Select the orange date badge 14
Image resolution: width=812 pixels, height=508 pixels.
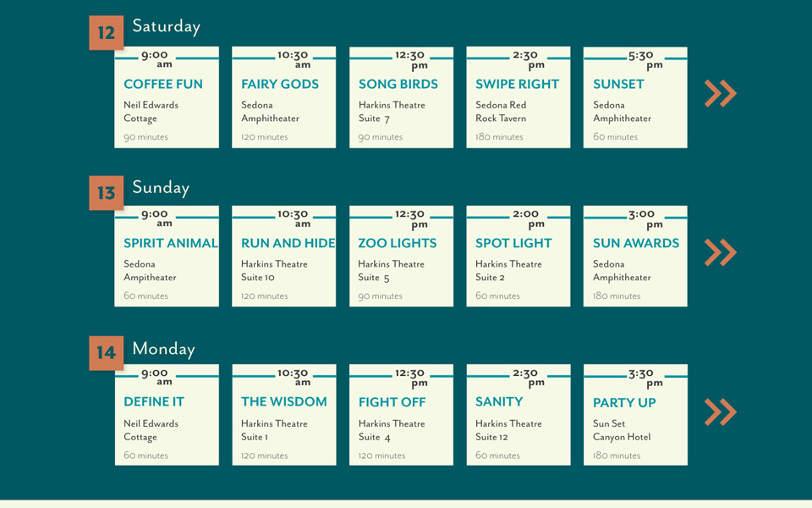click(x=106, y=352)
